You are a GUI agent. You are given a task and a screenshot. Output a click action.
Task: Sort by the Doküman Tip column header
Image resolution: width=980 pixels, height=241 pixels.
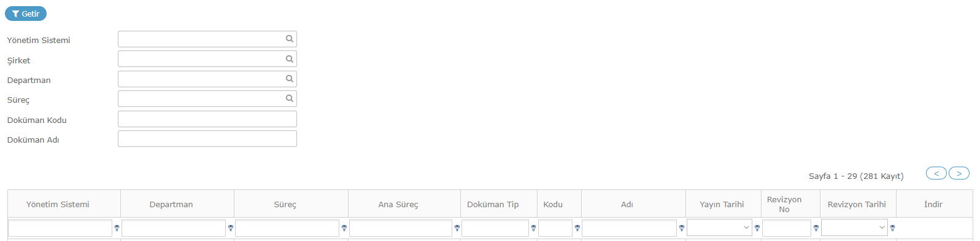coord(493,204)
